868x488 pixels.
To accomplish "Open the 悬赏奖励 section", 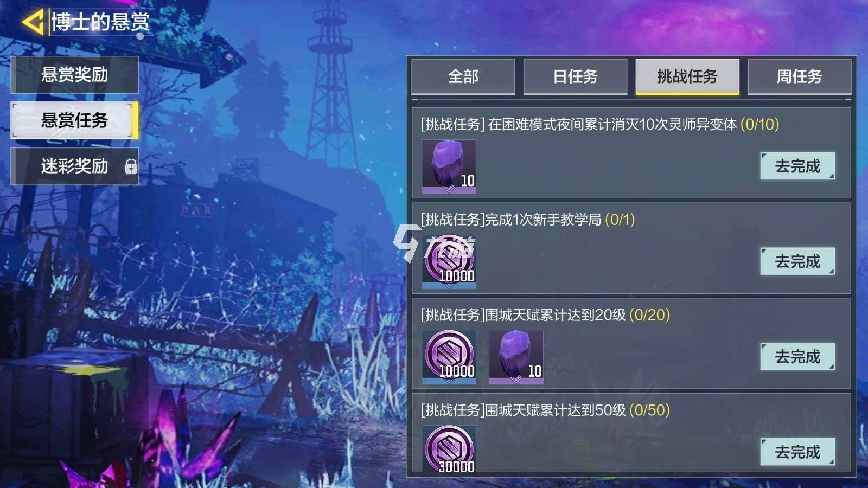I will pyautogui.click(x=75, y=75).
